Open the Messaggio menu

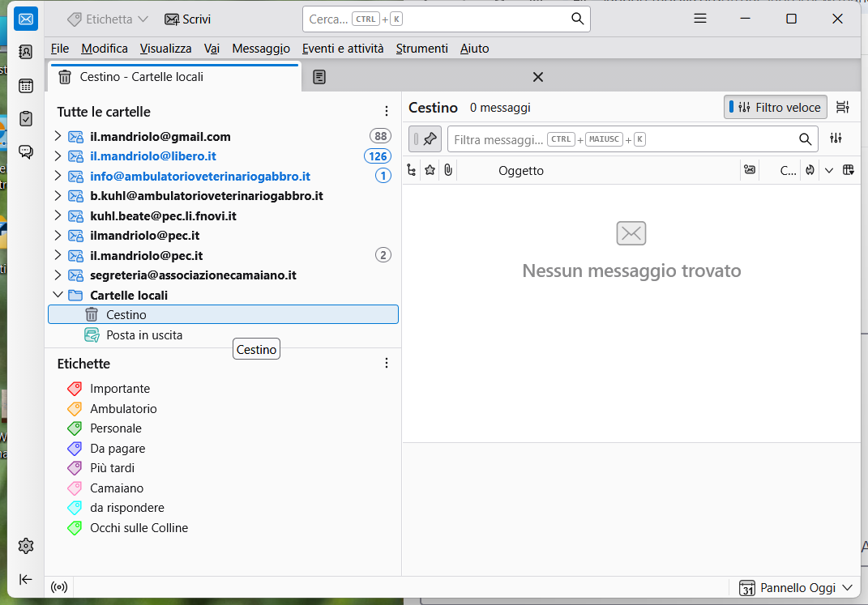click(261, 49)
